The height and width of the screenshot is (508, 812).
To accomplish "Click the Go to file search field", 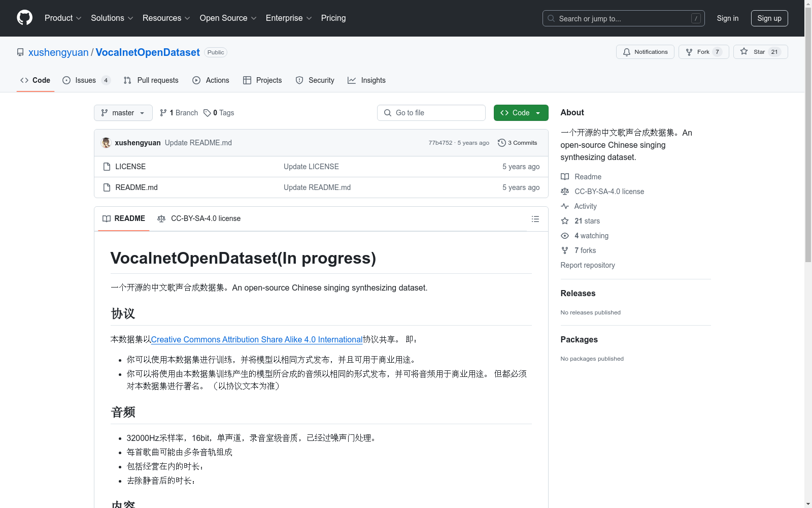I will (x=431, y=113).
